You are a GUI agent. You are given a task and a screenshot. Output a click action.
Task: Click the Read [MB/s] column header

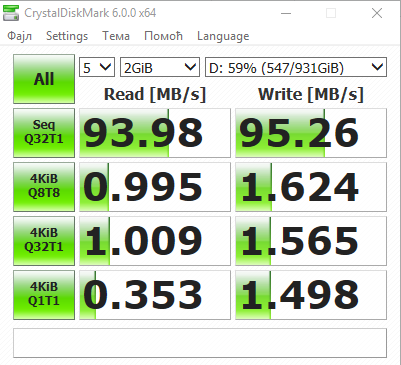(155, 94)
